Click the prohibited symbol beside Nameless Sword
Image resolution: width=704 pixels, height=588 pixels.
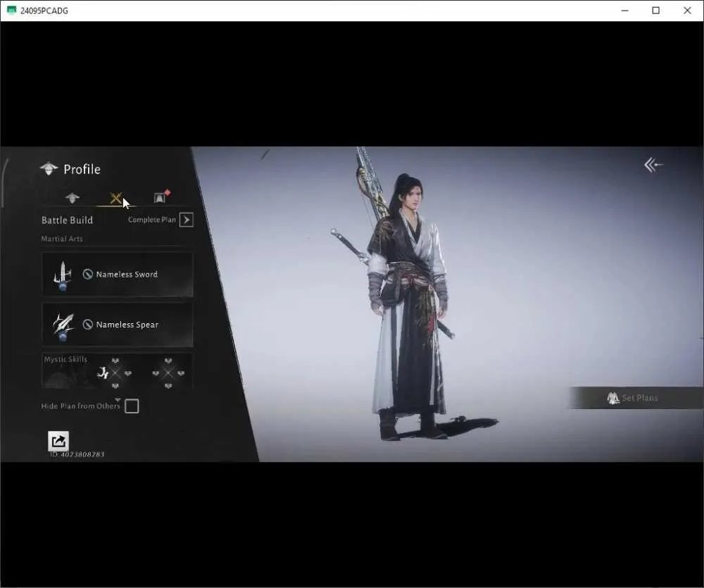87,274
